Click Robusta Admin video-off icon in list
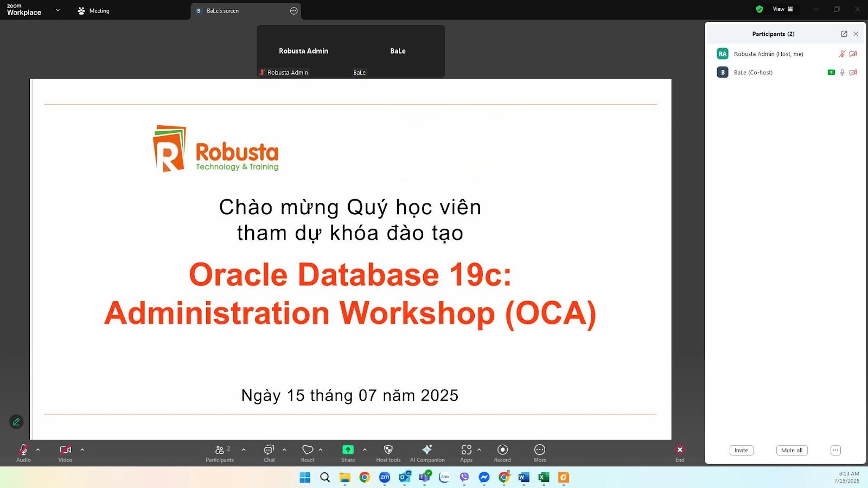The height and width of the screenshot is (488, 868). click(x=853, y=54)
